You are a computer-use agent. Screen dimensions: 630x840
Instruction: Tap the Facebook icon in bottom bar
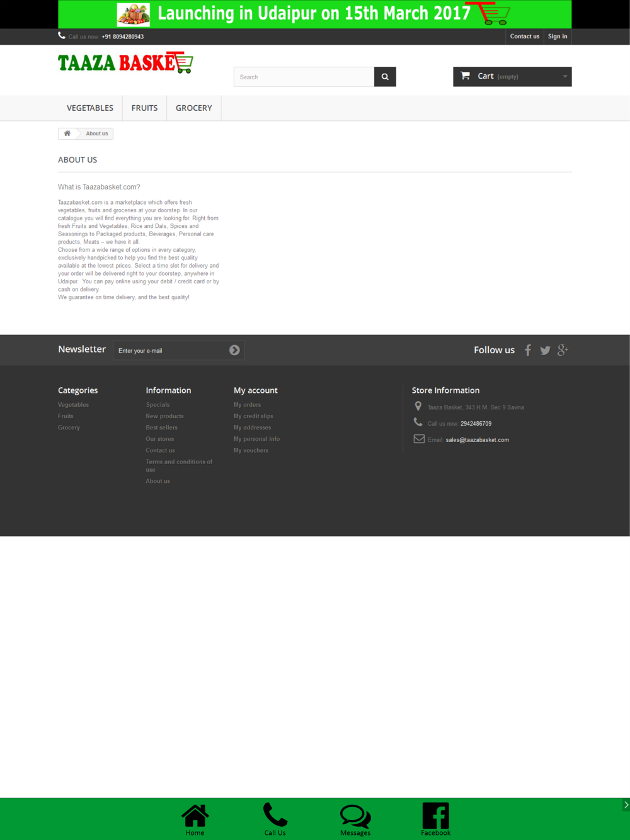click(435, 820)
